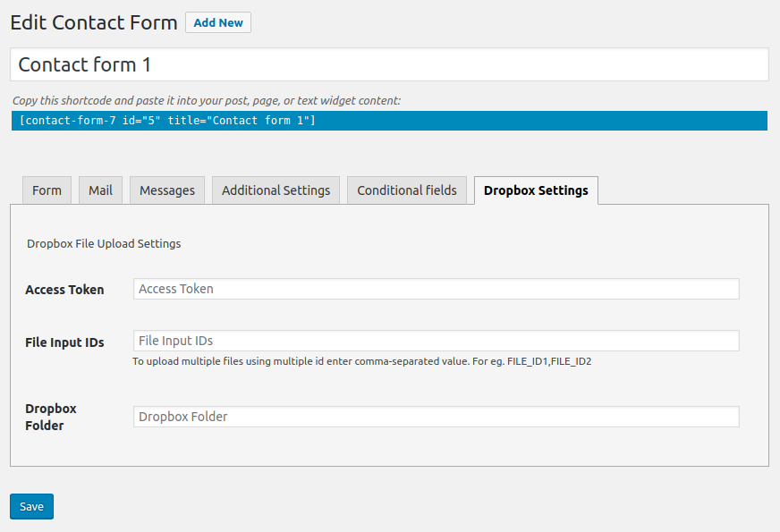Switch to the Form tab
The width and height of the screenshot is (780, 532).
pyautogui.click(x=47, y=190)
